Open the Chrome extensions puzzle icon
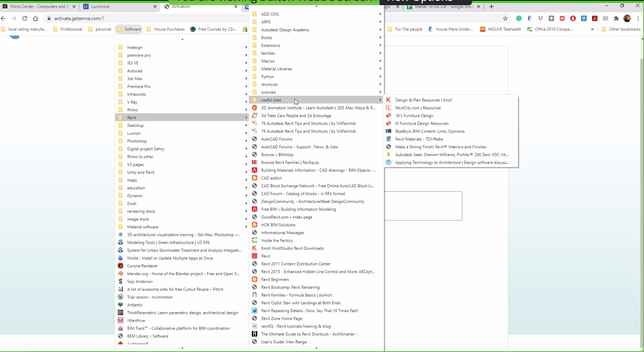 pyautogui.click(x=616, y=18)
